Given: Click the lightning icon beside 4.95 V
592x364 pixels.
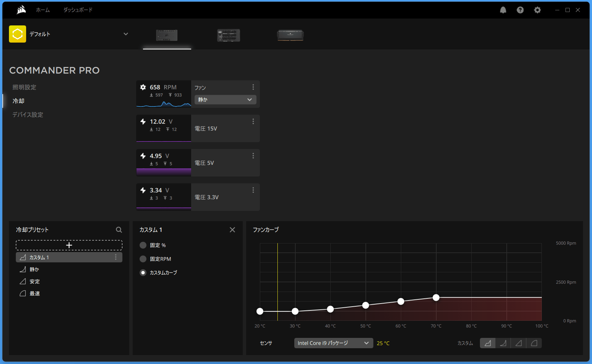Looking at the screenshot, I should tap(143, 156).
